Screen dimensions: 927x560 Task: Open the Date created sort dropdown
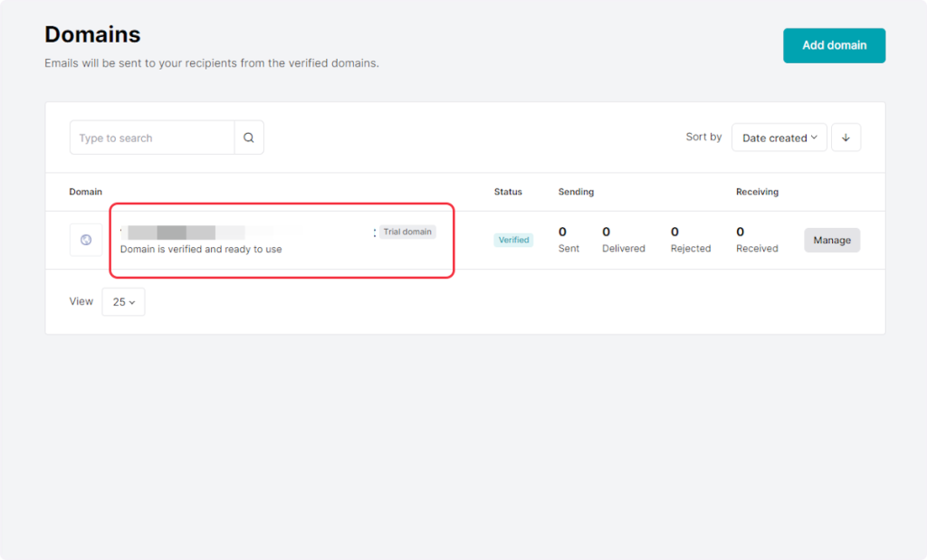[x=779, y=138]
